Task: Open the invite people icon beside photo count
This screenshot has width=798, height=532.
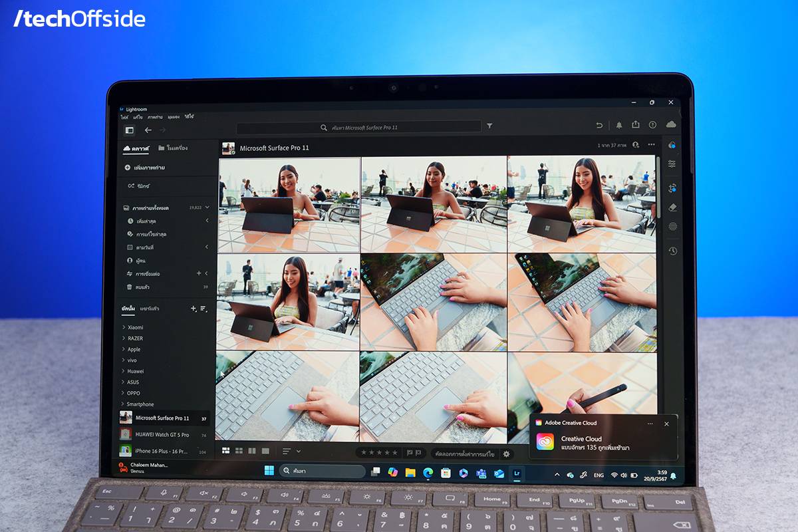Action: point(636,144)
